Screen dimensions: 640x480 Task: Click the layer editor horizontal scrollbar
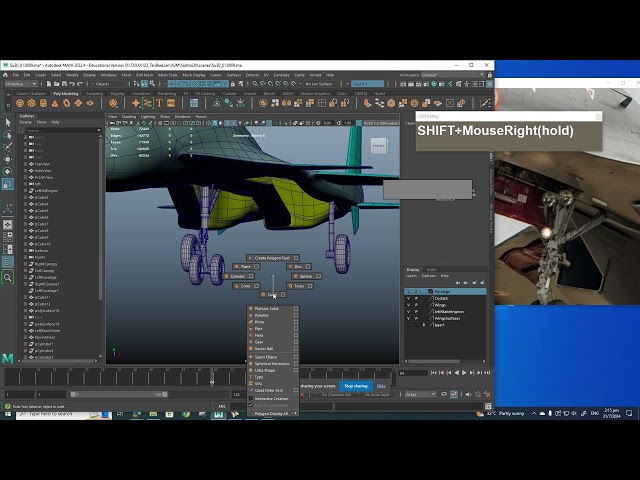(x=433, y=361)
